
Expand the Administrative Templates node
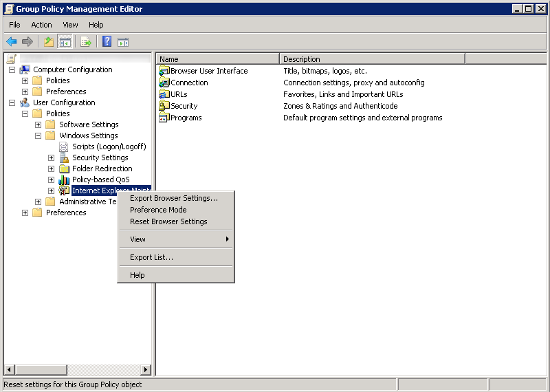(x=38, y=202)
